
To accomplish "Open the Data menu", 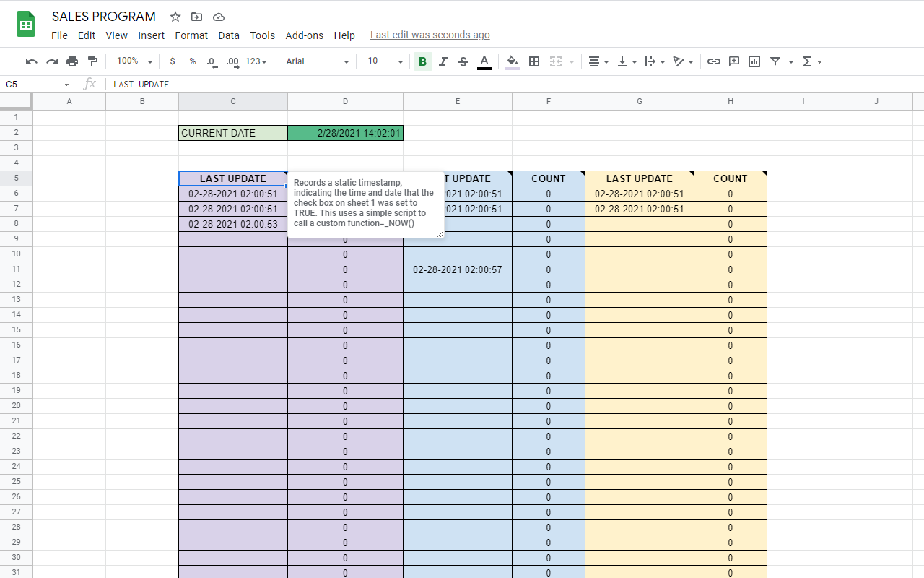I will (229, 35).
